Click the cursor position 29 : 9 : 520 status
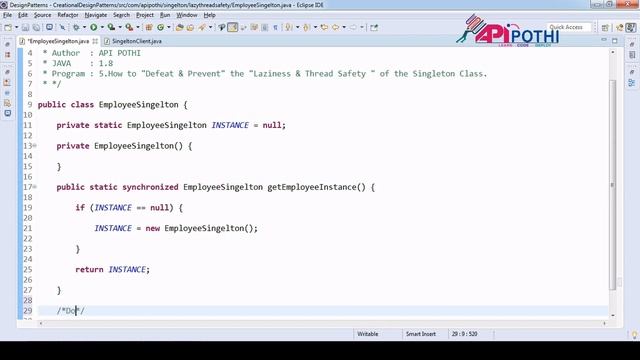640x360 pixels. pyautogui.click(x=464, y=334)
